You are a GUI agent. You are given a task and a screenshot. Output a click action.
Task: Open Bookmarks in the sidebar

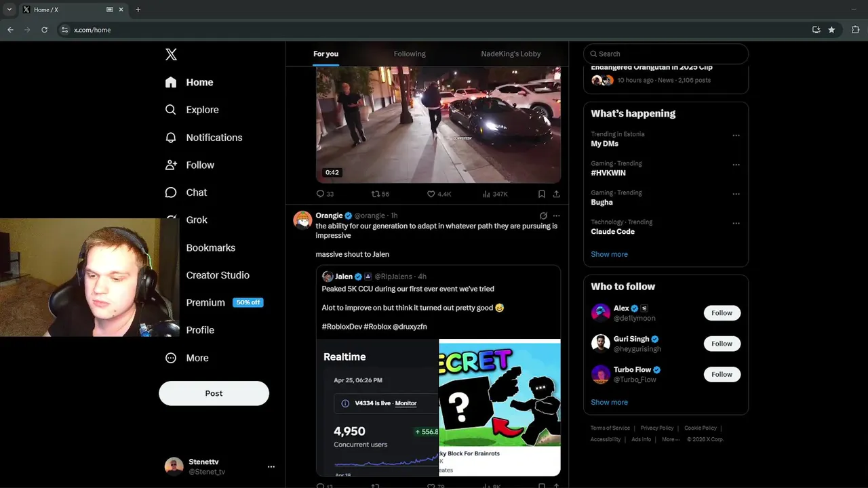(x=211, y=247)
